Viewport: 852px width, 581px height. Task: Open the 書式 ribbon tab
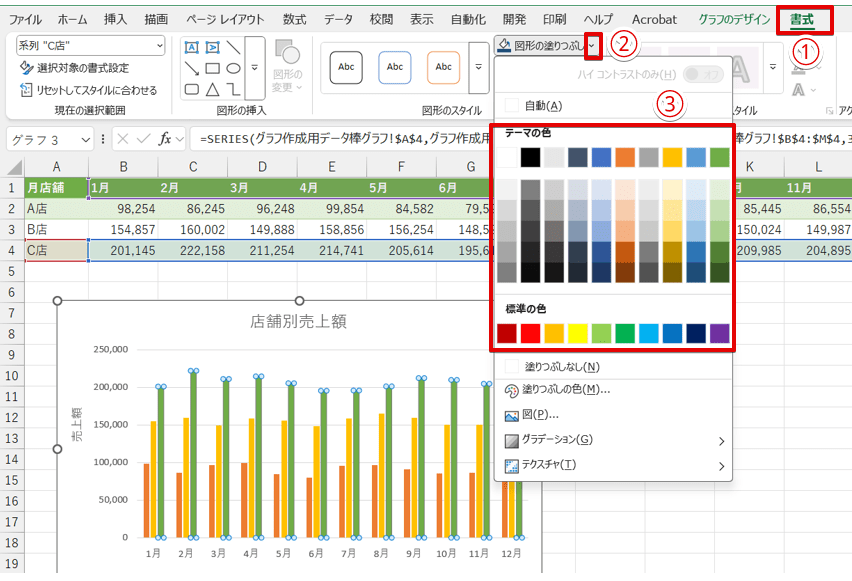(801, 19)
